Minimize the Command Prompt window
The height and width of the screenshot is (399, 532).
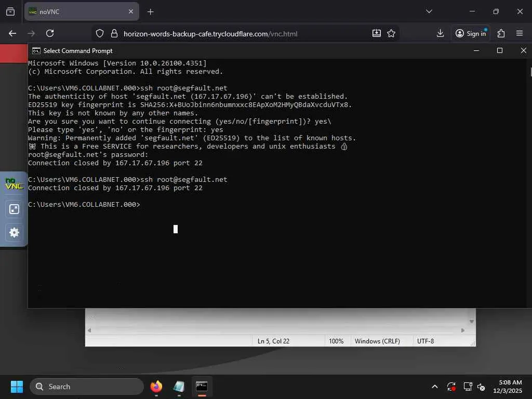pyautogui.click(x=476, y=50)
